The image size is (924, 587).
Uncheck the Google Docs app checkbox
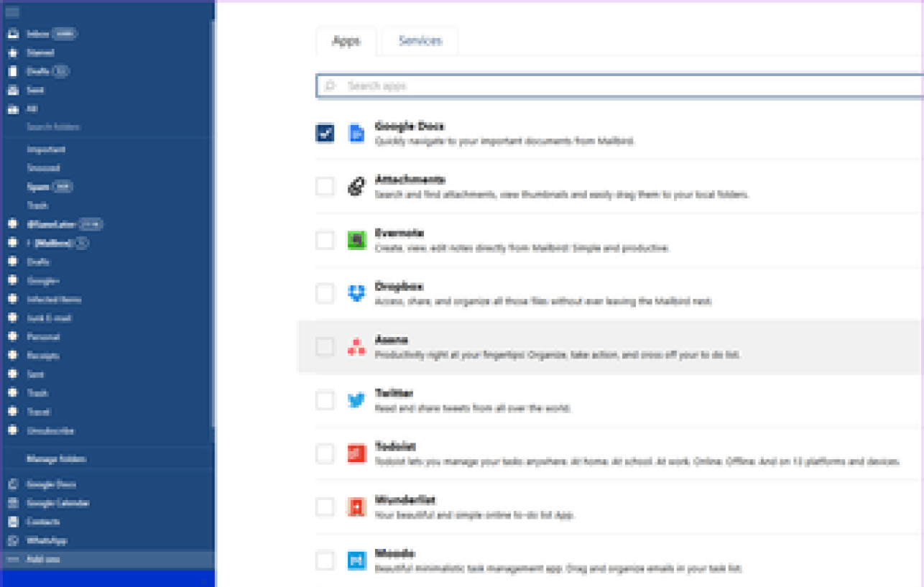point(325,133)
